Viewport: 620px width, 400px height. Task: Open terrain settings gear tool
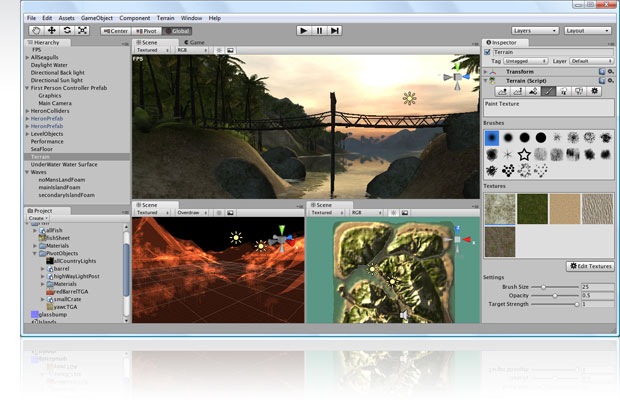point(596,91)
